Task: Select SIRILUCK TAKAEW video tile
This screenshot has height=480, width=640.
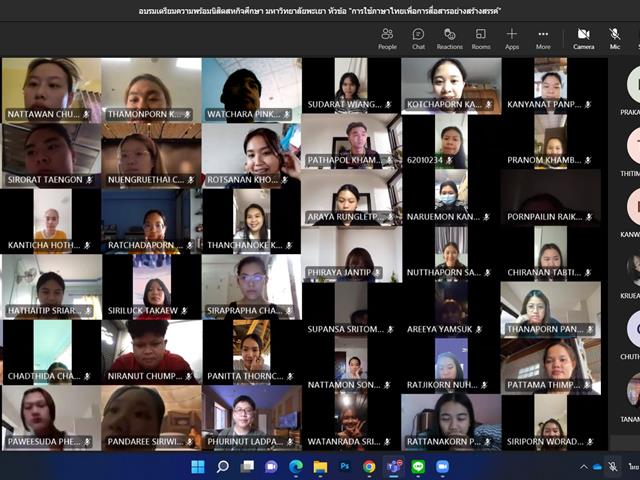Action: point(151,287)
